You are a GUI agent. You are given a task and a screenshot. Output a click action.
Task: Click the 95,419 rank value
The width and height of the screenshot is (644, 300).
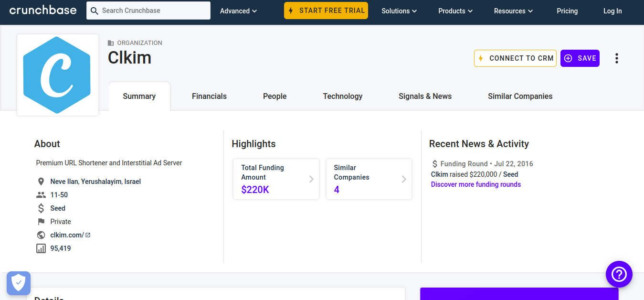pos(61,248)
